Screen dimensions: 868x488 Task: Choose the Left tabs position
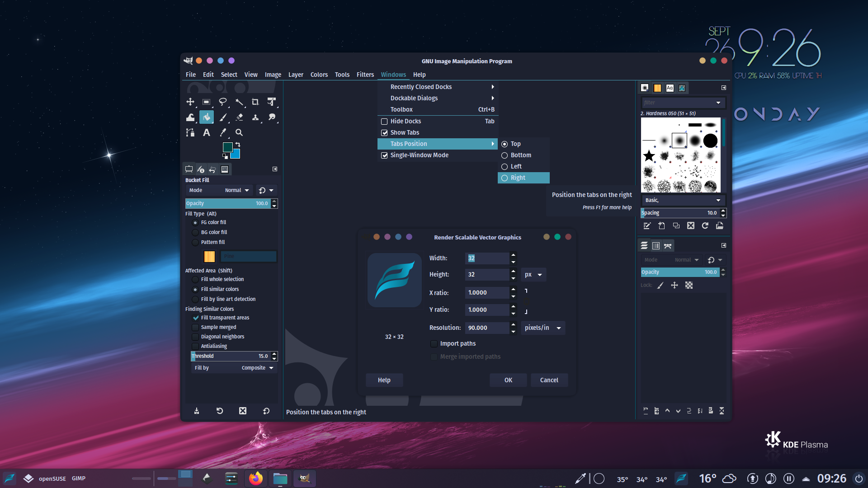(x=524, y=166)
